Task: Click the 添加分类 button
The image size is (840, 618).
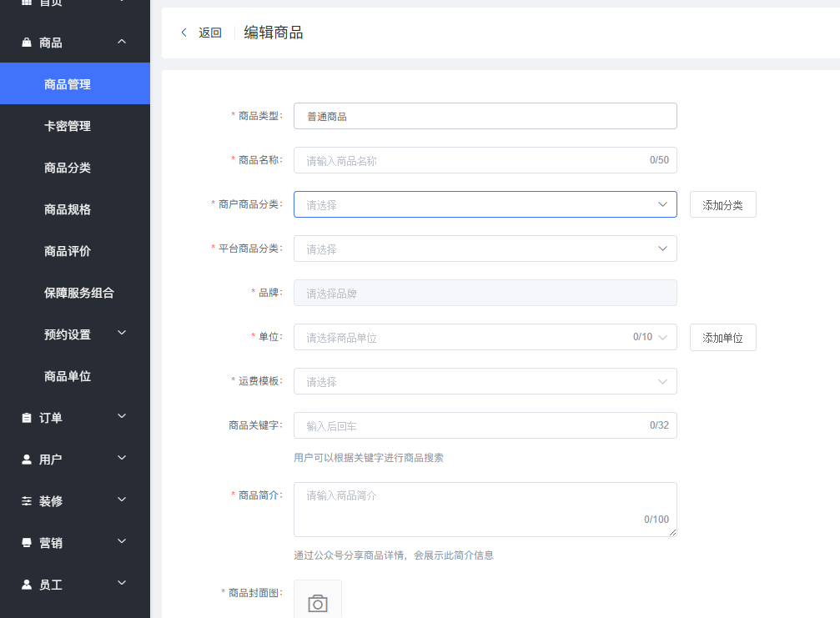Action: [722, 203]
